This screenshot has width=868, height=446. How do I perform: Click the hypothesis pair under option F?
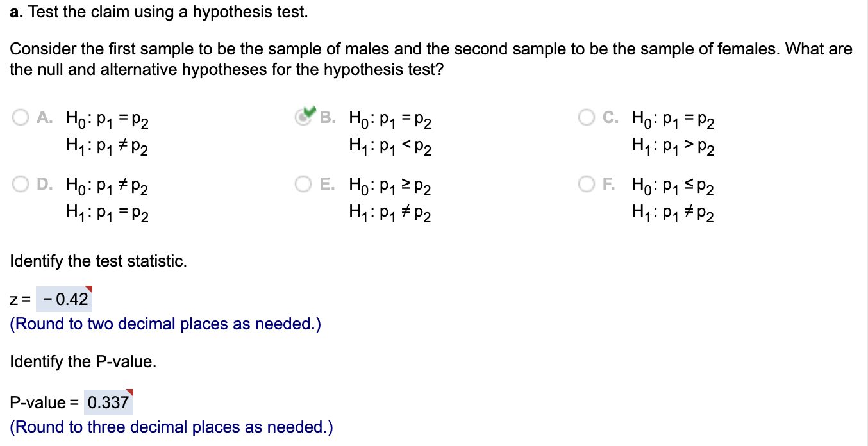673,200
